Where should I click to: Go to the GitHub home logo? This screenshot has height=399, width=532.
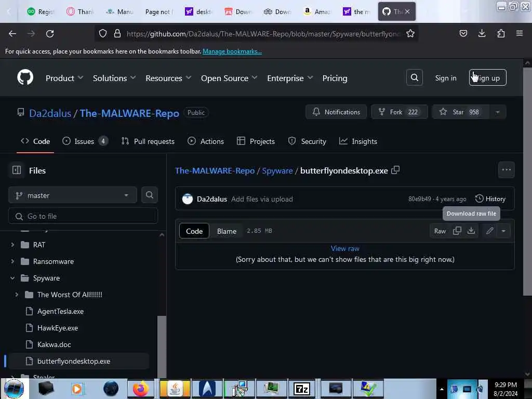click(25, 78)
